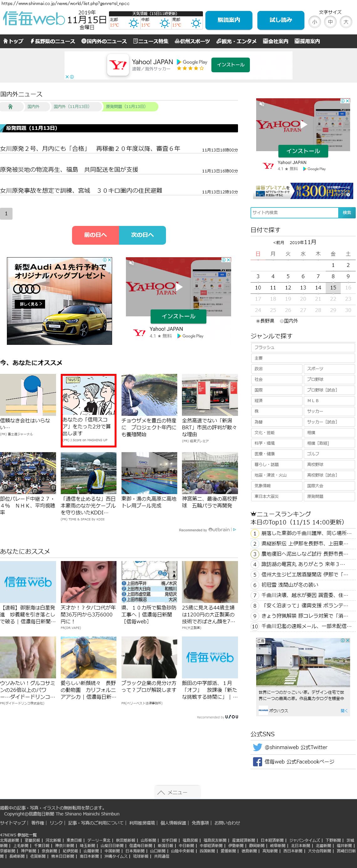Open the official Facebook page link
This screenshot has height=868, width=357.
[x=299, y=762]
